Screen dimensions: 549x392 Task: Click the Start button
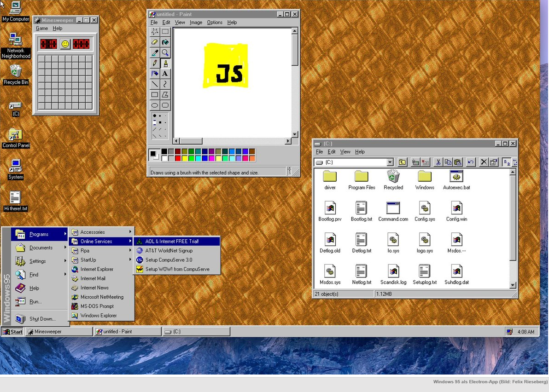click(x=12, y=332)
